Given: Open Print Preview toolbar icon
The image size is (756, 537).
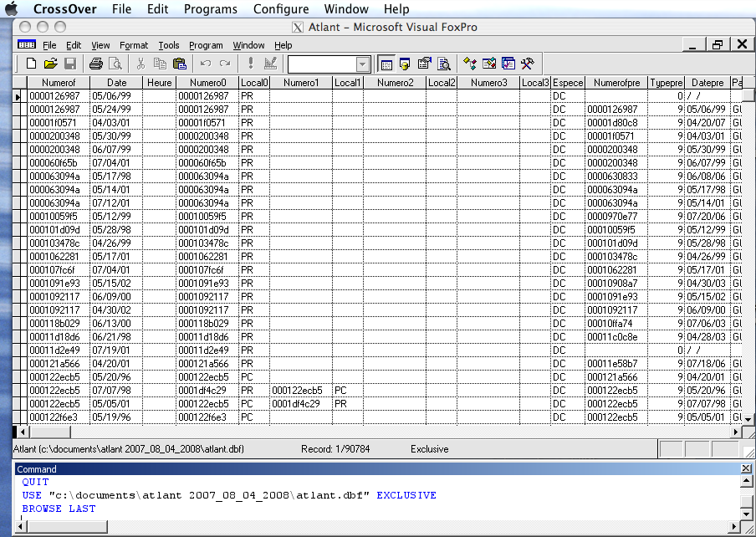Looking at the screenshot, I should tap(115, 64).
